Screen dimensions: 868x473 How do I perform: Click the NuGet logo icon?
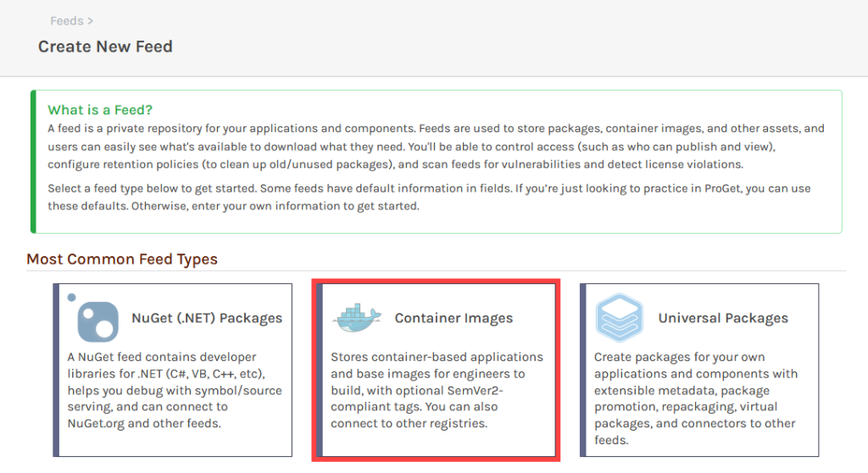(97, 320)
